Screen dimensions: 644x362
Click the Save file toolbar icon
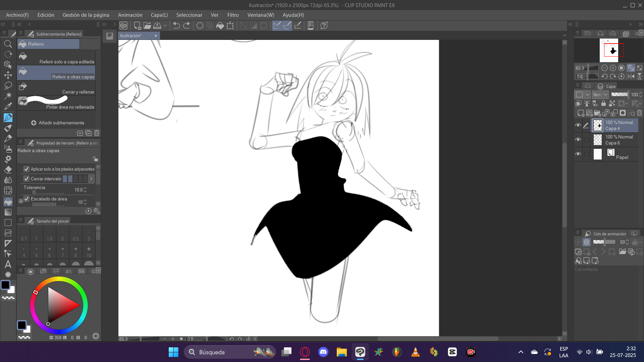click(157, 25)
